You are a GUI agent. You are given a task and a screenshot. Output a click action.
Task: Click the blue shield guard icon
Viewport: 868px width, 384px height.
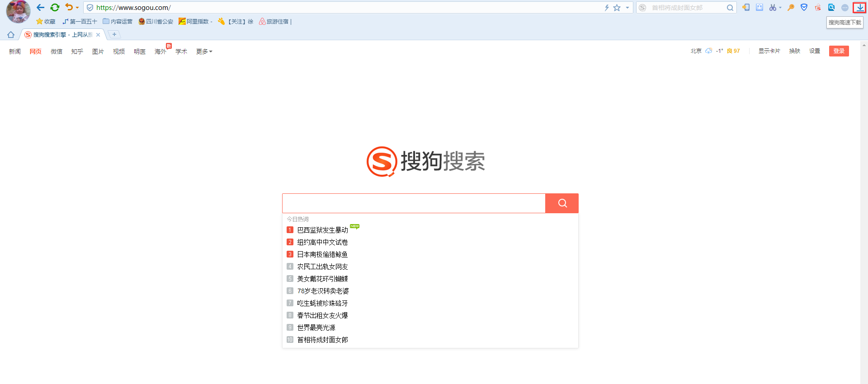click(x=804, y=7)
